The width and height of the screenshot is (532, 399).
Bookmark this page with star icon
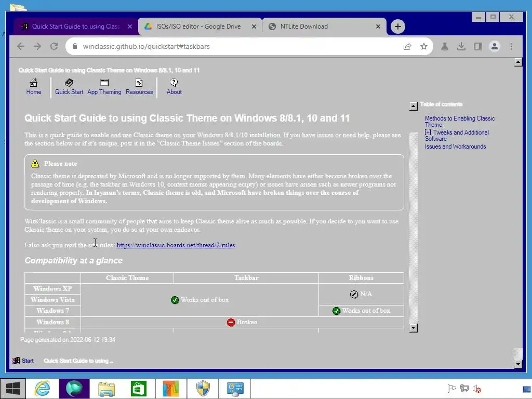pyautogui.click(x=424, y=46)
